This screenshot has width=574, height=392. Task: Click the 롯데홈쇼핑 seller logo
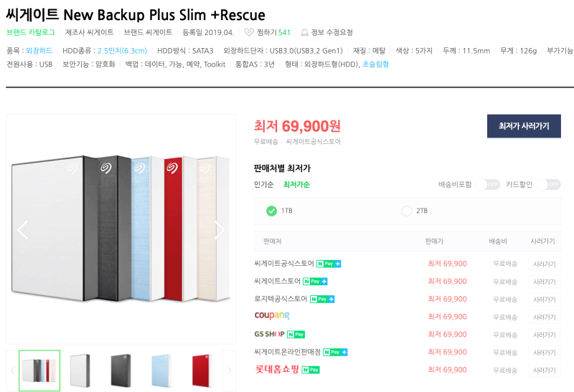click(277, 369)
